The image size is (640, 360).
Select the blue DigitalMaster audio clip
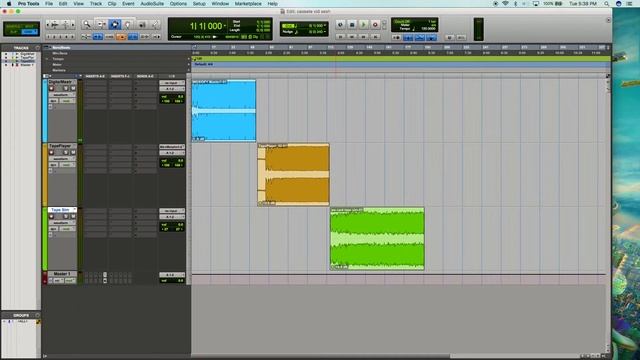pos(224,111)
